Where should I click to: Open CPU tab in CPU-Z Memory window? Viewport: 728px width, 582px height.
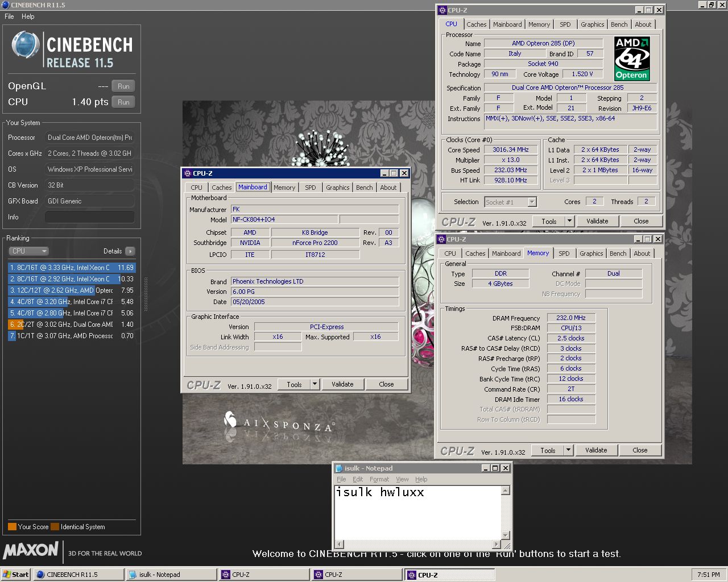point(450,253)
